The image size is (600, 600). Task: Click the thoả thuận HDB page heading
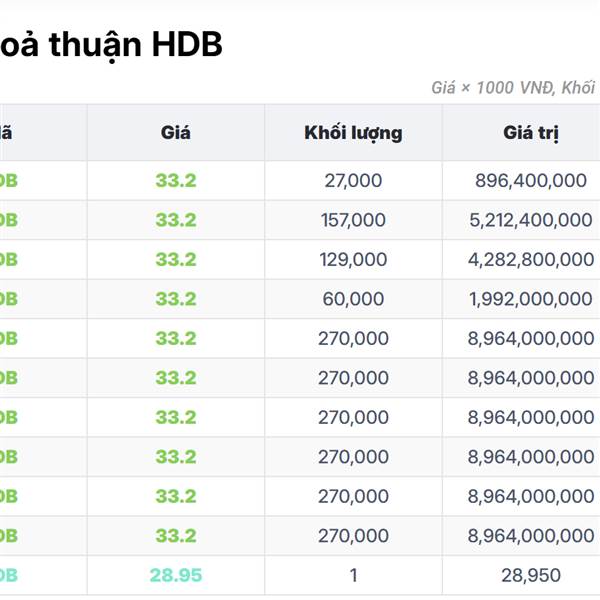coord(111,45)
